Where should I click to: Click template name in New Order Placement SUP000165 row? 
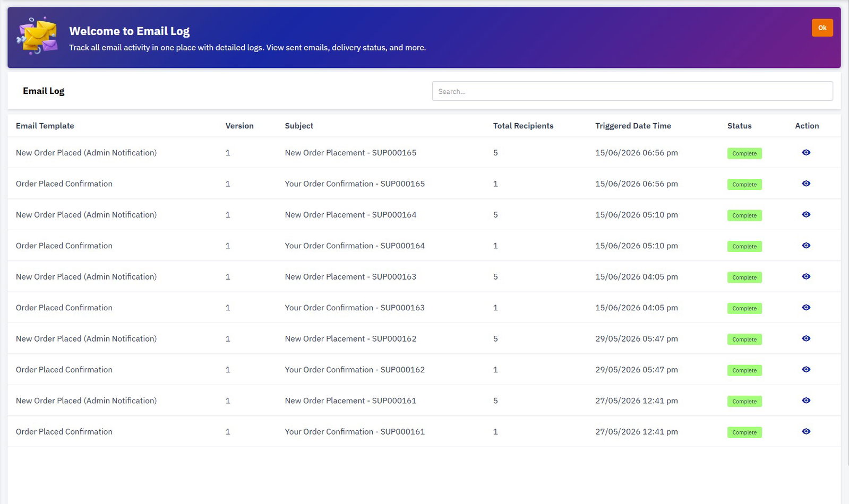pyautogui.click(x=86, y=153)
